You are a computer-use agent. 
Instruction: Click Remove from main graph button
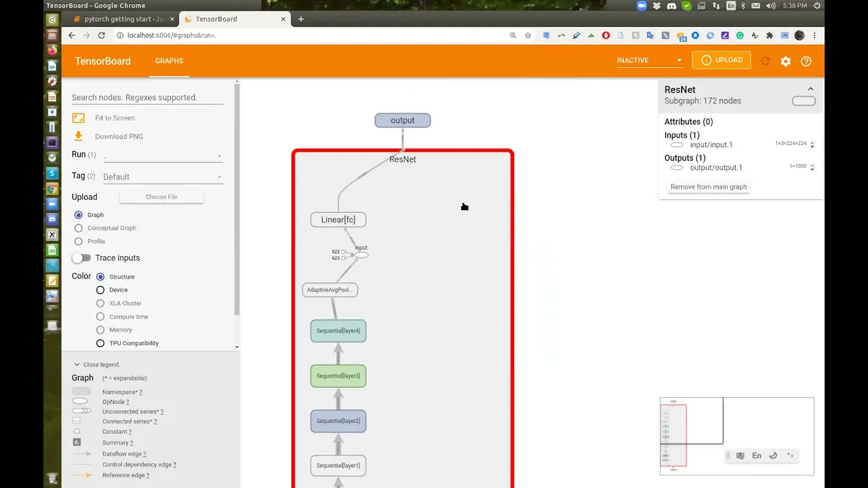coord(708,187)
